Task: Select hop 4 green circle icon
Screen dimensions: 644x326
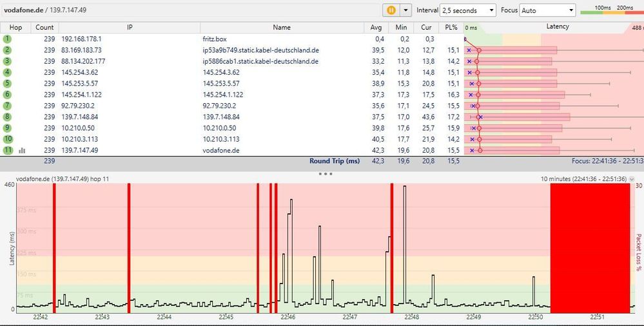Action: click(7, 72)
